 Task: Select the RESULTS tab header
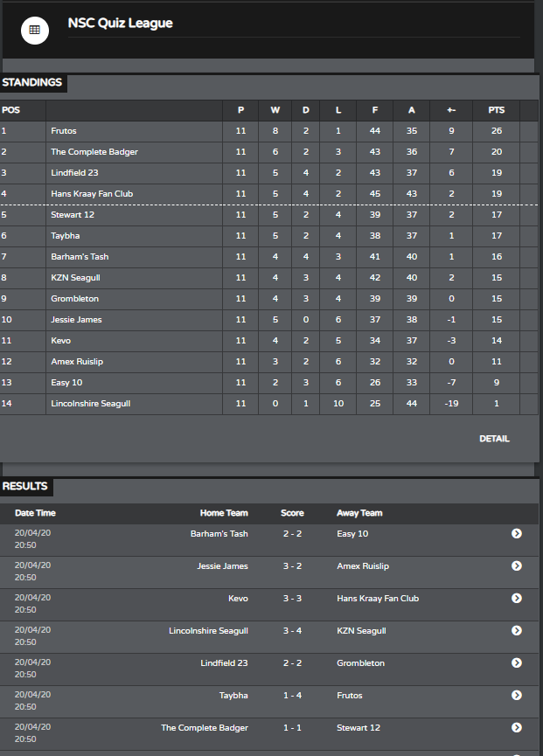[x=25, y=486]
